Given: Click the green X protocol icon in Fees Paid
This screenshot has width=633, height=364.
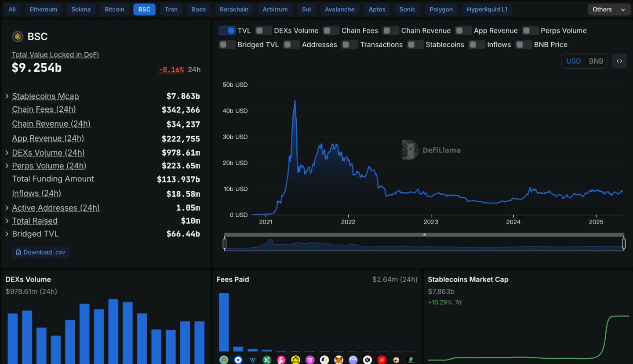Looking at the screenshot, I should tap(267, 360).
